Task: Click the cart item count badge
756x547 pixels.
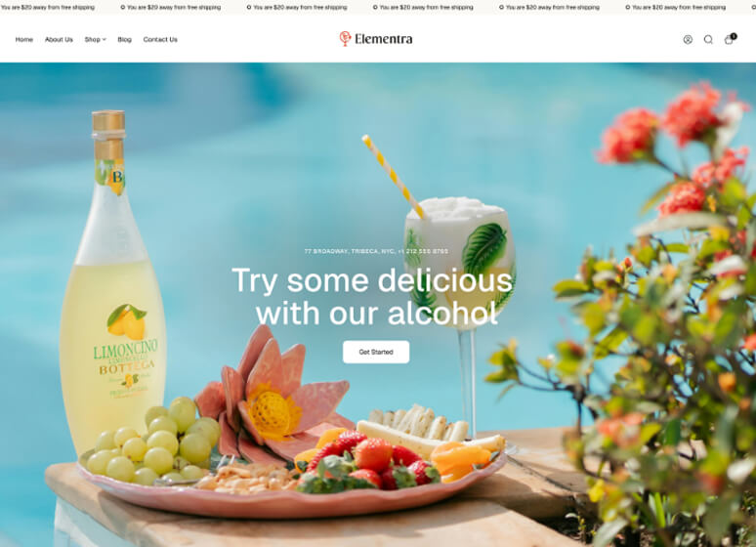Action: click(x=734, y=36)
